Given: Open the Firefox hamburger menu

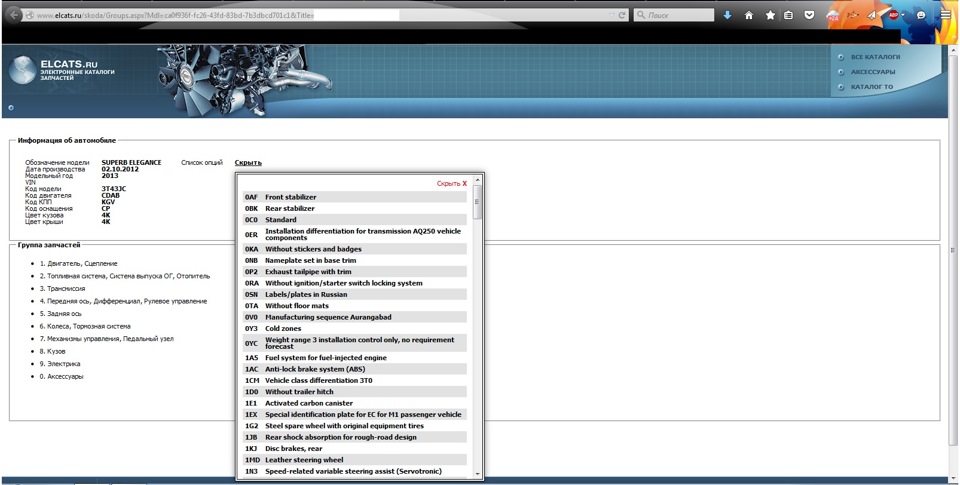Looking at the screenshot, I should tap(946, 15).
